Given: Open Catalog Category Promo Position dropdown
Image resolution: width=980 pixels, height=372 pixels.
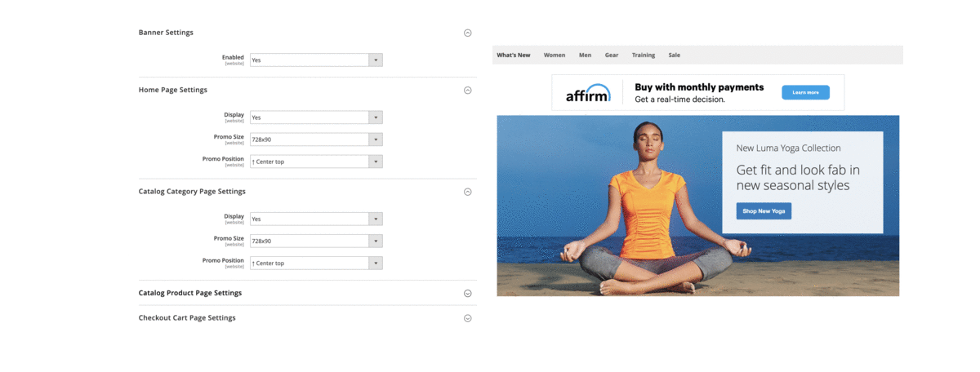Looking at the screenshot, I should [316, 263].
